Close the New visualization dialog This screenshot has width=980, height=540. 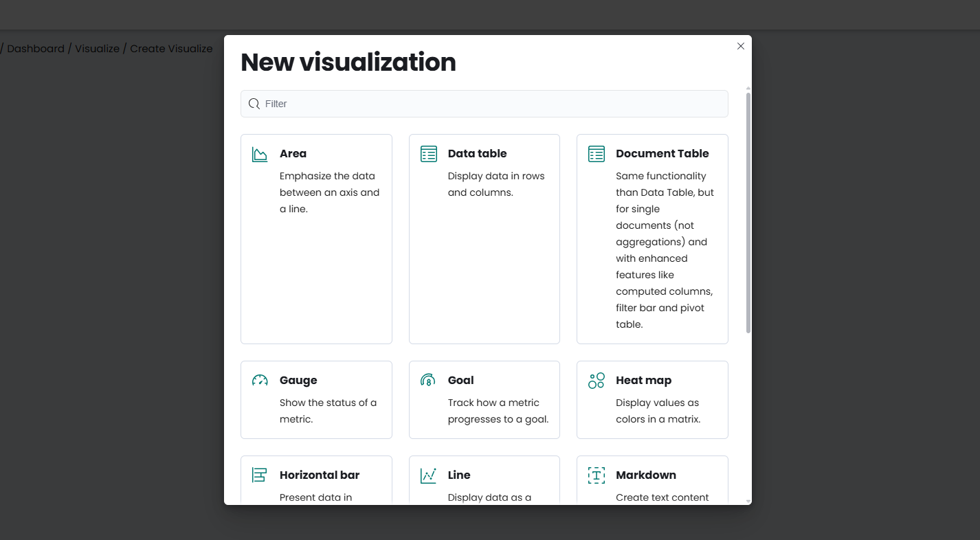coord(741,46)
